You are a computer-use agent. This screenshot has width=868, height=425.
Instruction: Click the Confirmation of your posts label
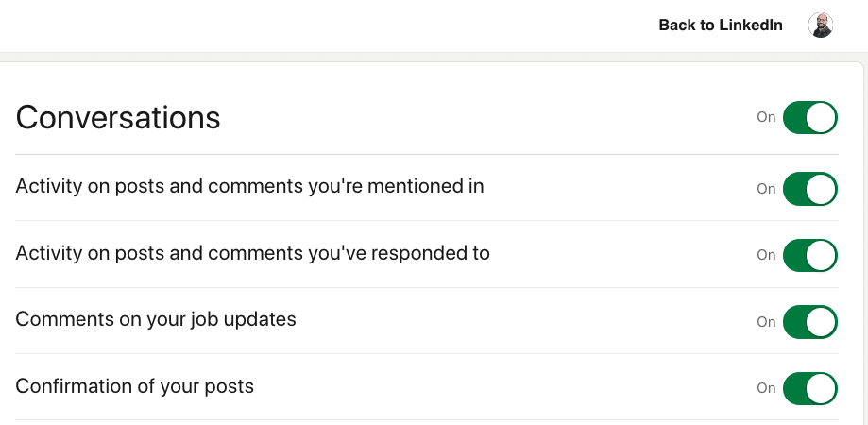135,386
